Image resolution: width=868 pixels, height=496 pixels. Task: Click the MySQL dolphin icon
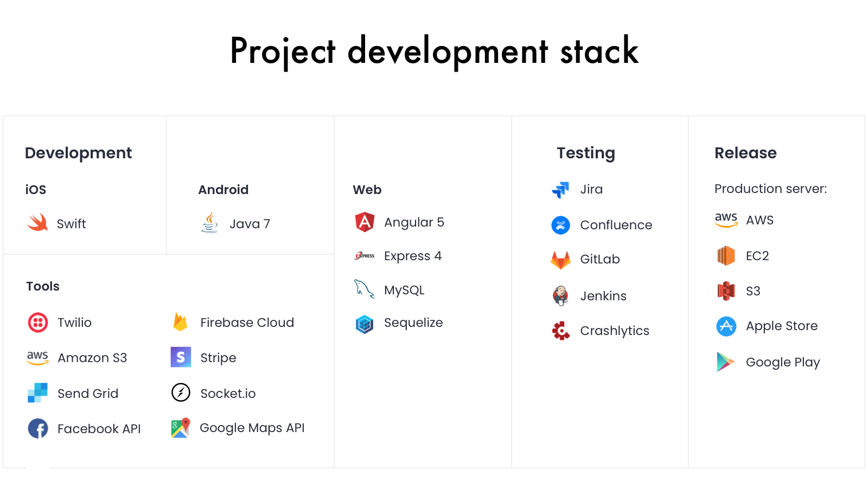point(364,289)
